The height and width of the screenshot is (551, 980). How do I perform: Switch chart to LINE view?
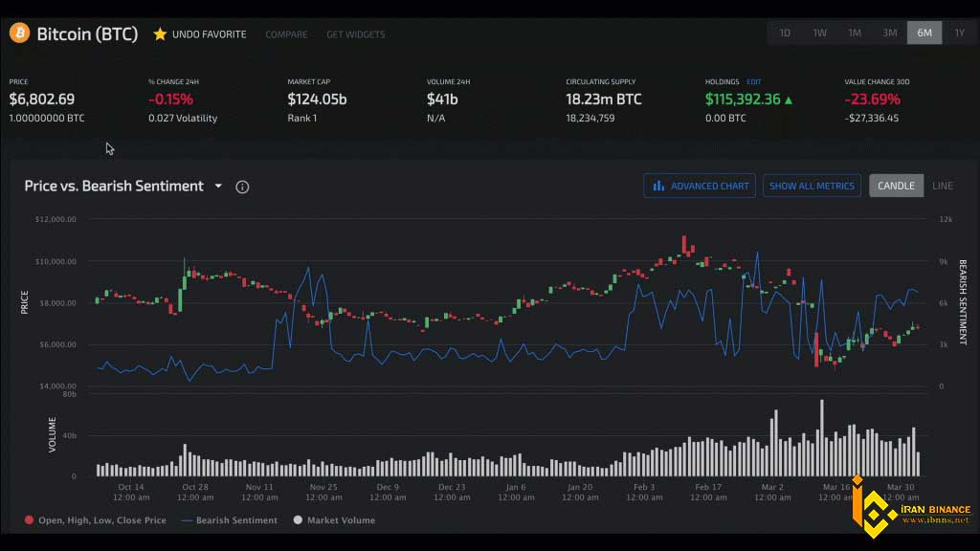coord(943,186)
